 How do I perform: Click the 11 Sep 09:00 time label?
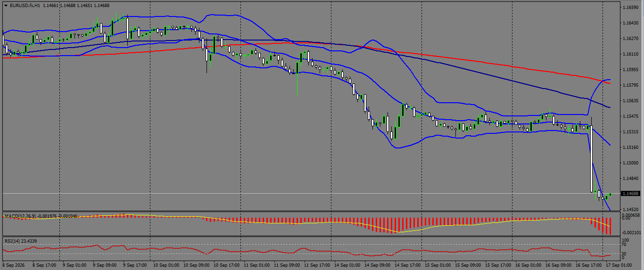coord(287,265)
